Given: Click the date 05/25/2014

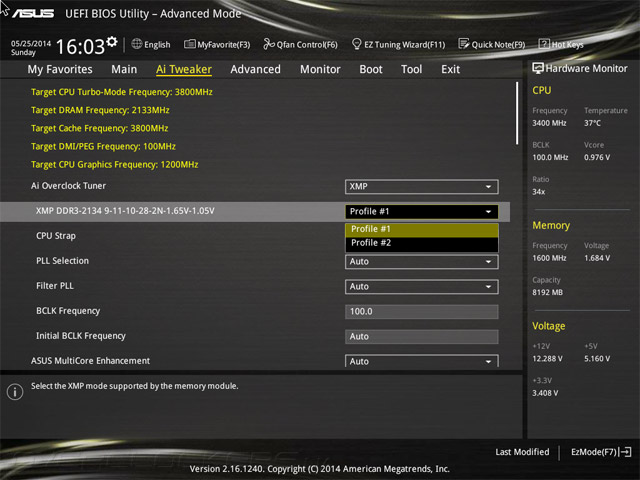Looking at the screenshot, I should click(x=31, y=43).
